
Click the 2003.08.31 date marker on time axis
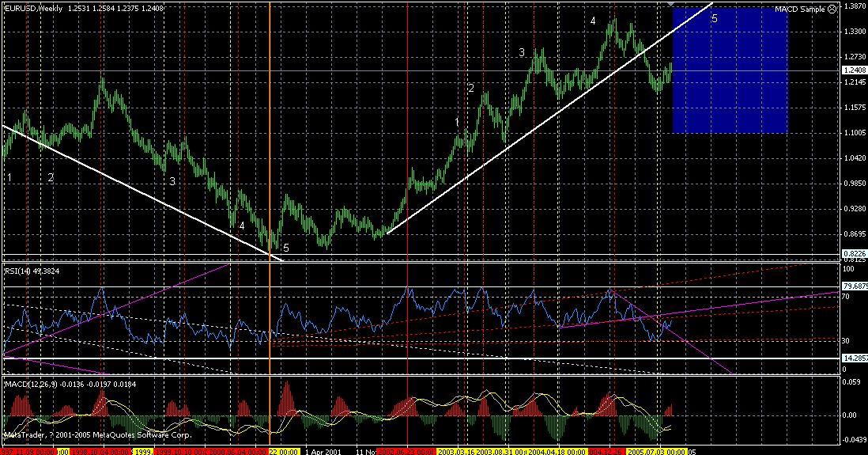[x=503, y=452]
